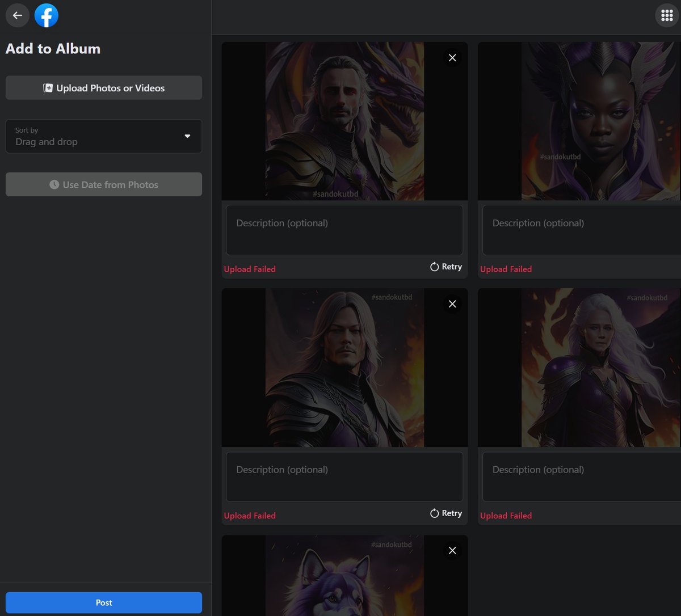Remove the long-haired man in black armor photo
Image resolution: width=681 pixels, height=616 pixels.
[452, 304]
